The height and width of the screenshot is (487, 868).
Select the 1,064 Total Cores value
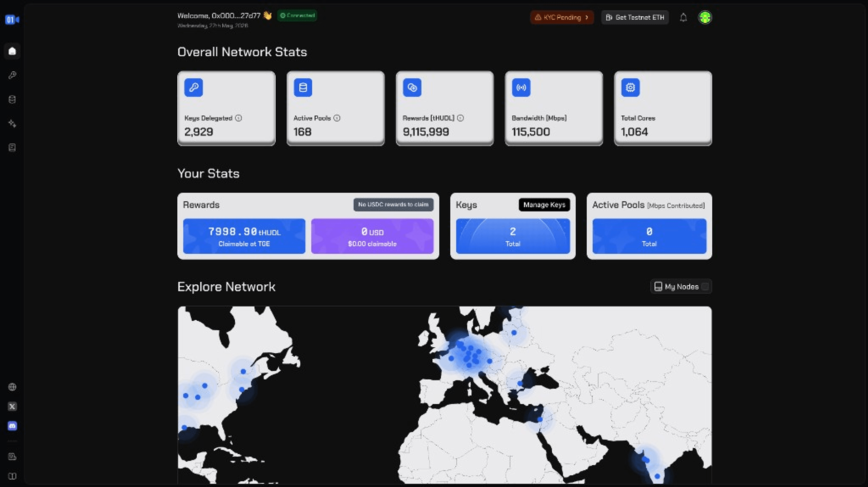point(634,132)
